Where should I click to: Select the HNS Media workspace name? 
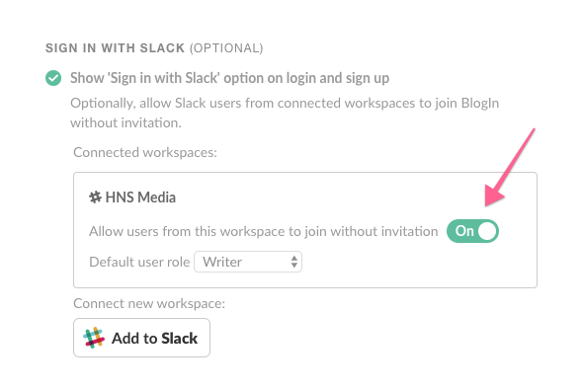point(140,197)
